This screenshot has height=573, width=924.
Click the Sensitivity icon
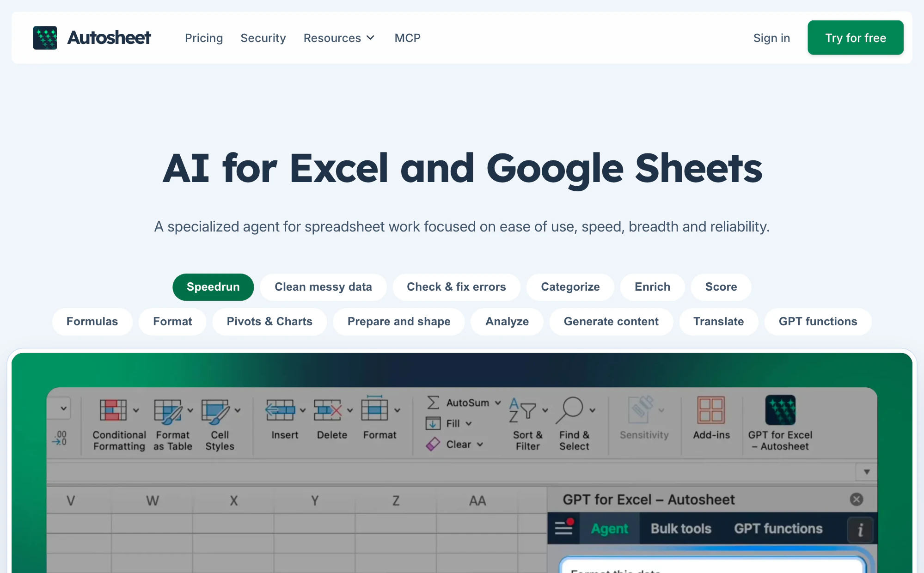[x=641, y=409]
